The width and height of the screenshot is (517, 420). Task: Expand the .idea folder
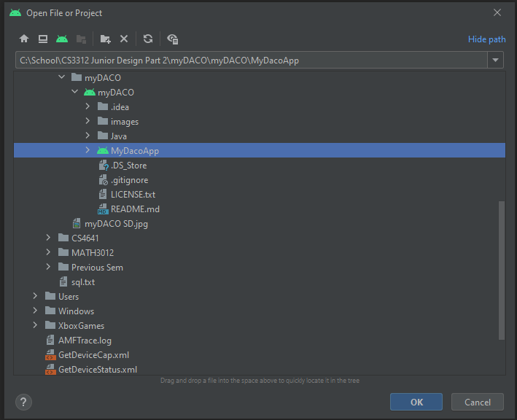[88, 106]
